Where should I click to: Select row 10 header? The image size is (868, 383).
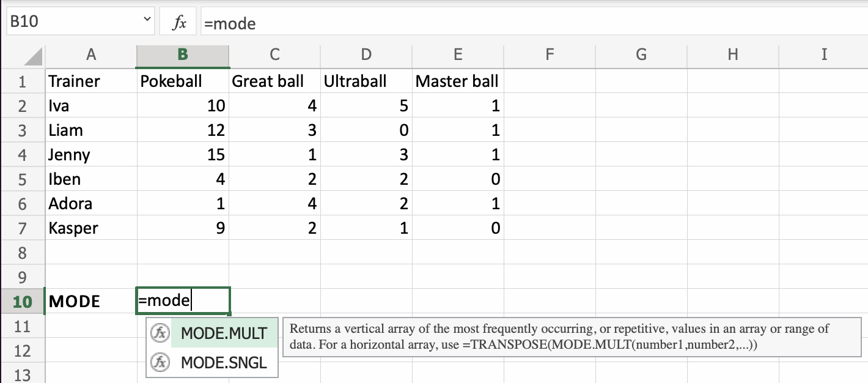[22, 302]
